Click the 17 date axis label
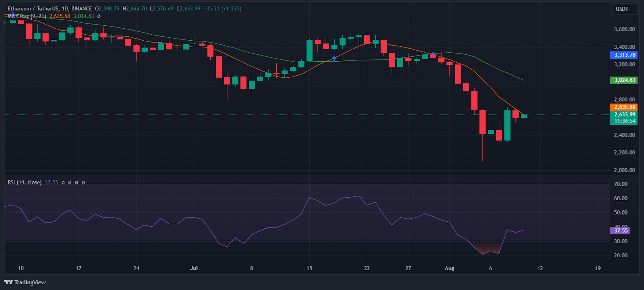The image size is (644, 290). 79,268
